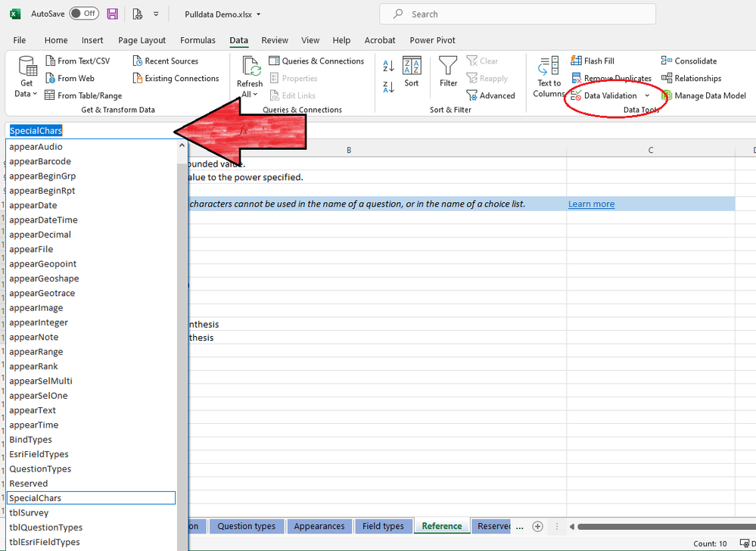Screen dimensions: 756x551
Task: Open the Pulldata Demo.xlsx filename dropdown
Action: pyautogui.click(x=258, y=14)
